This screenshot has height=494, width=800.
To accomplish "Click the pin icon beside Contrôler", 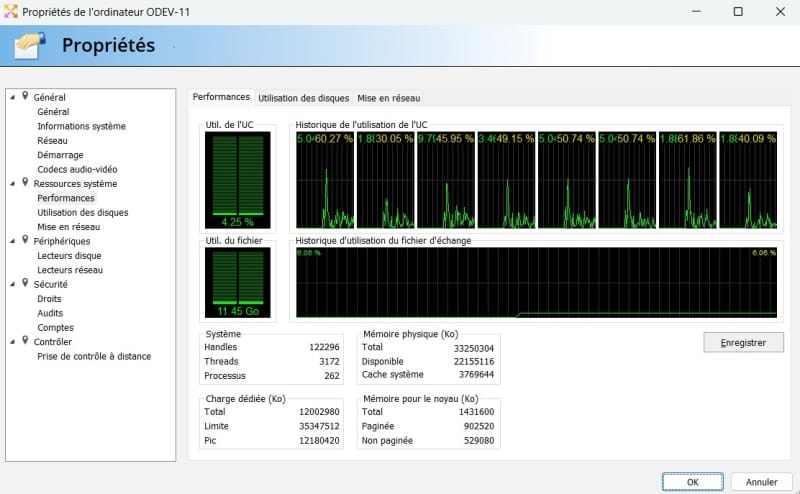I will coord(24,342).
